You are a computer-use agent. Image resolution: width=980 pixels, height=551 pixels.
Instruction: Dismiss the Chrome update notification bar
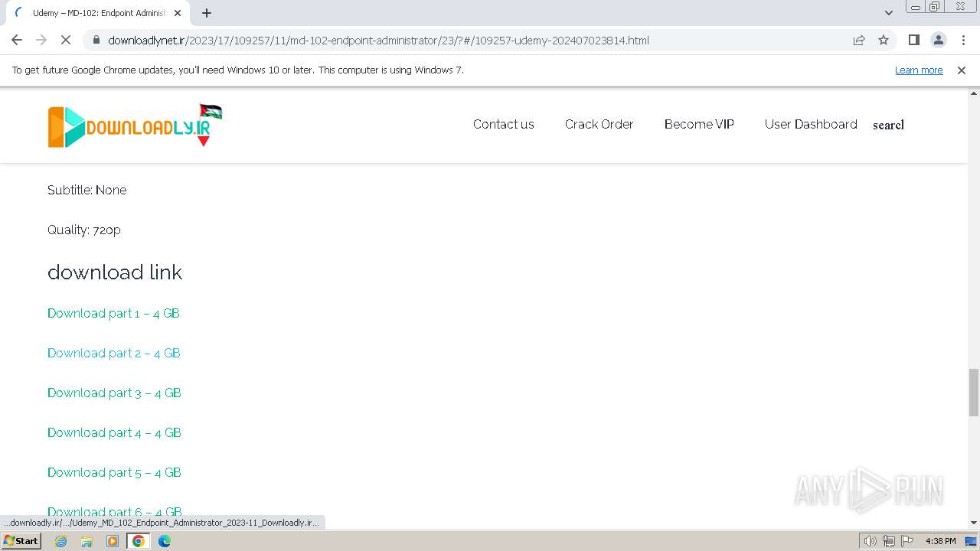point(962,70)
